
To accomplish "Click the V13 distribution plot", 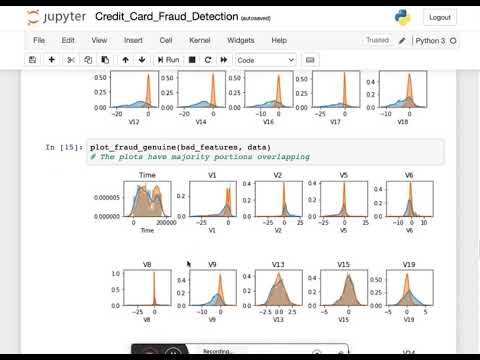I will [279, 288].
